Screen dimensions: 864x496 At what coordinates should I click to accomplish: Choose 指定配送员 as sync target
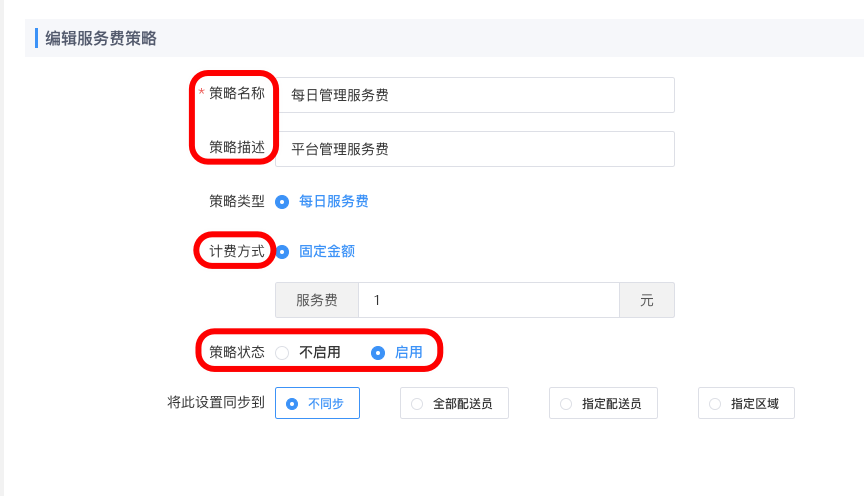coord(602,404)
